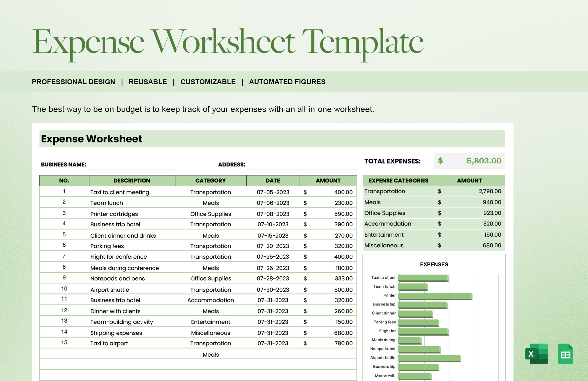588x381 pixels.
Task: Click the Business Name input line
Action: tap(132, 167)
